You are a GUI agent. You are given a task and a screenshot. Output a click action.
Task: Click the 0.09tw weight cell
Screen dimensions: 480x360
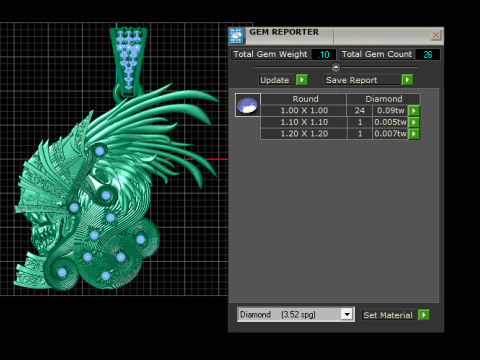coord(390,111)
